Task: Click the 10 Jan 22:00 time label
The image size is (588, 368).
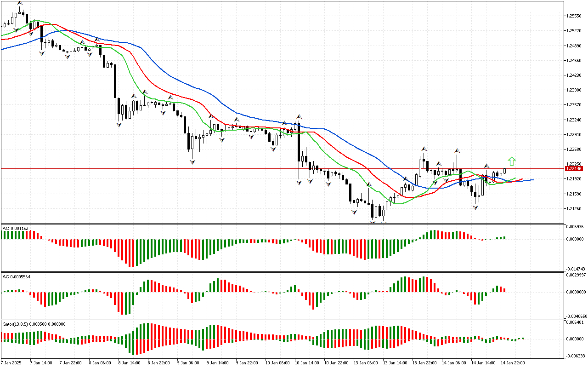Action: [336, 362]
